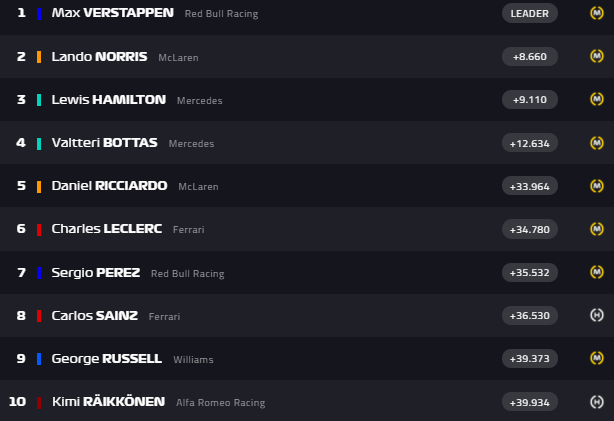Click the Red Bull Racing label beside Perez
614x421 pixels.
click(187, 273)
